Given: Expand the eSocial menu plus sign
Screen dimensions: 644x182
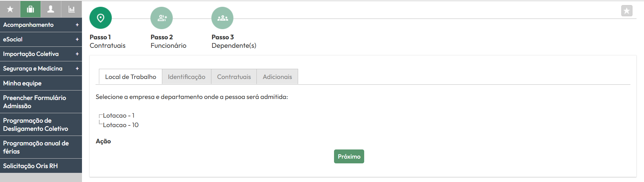Looking at the screenshot, I should (x=77, y=39).
